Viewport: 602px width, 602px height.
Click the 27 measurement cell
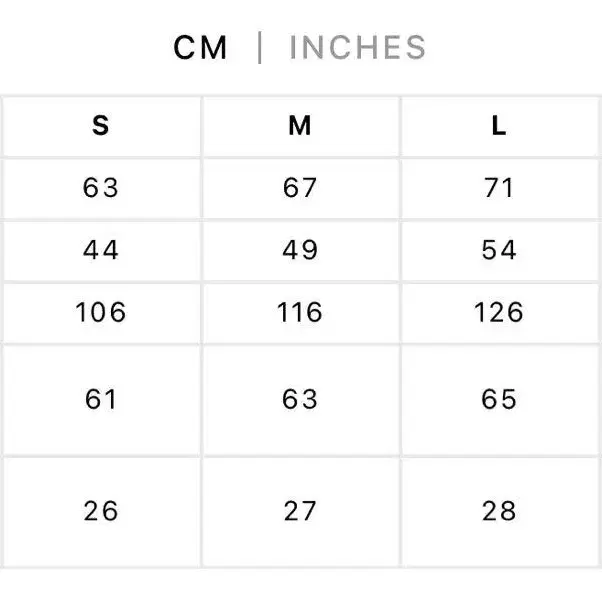tap(300, 512)
